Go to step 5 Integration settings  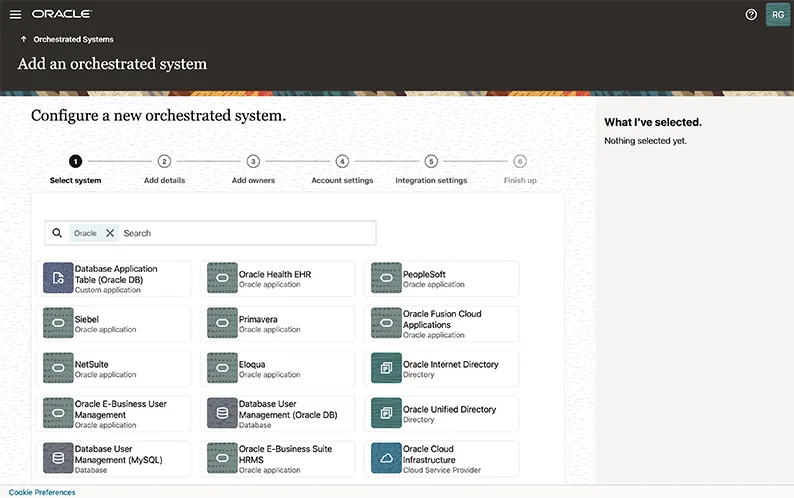point(431,161)
